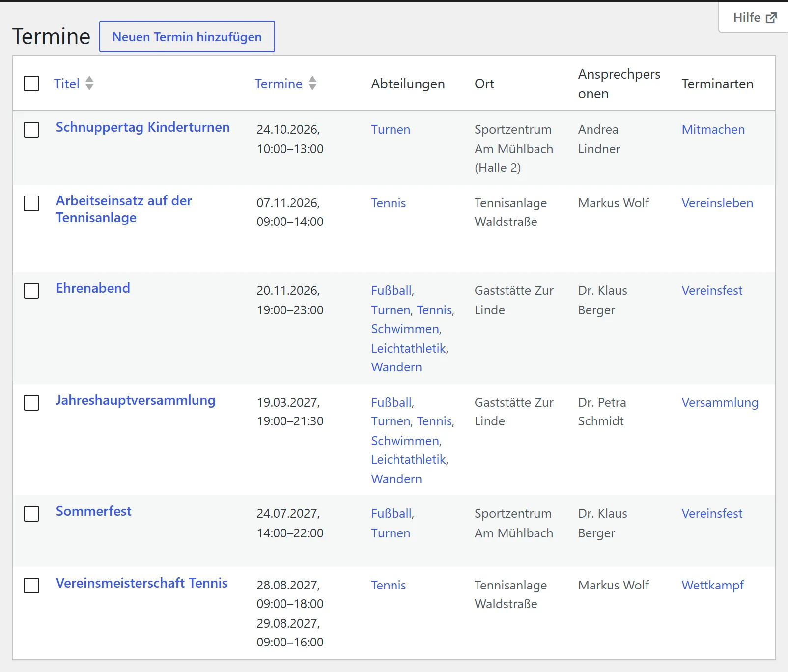This screenshot has width=788, height=672.
Task: Check the Jahreshauptversammlung row checkbox
Action: (31, 403)
